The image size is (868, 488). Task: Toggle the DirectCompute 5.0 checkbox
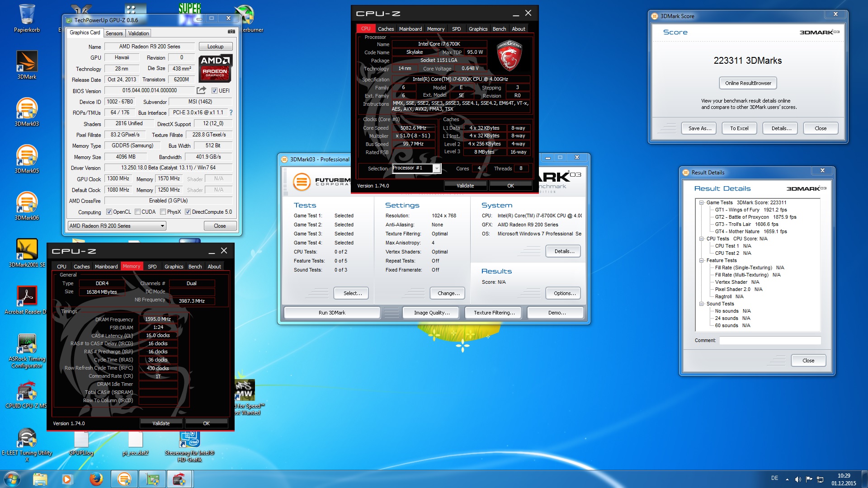tap(188, 212)
